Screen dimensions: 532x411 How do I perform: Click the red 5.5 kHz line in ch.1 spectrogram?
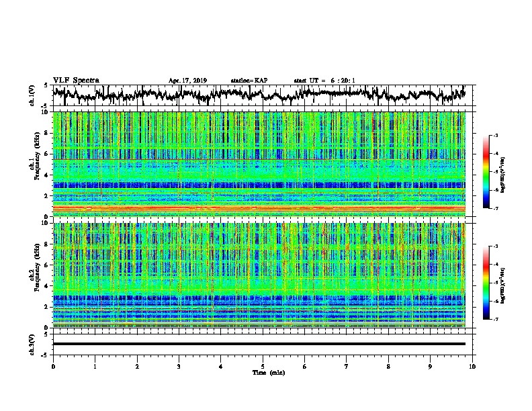point(259,159)
